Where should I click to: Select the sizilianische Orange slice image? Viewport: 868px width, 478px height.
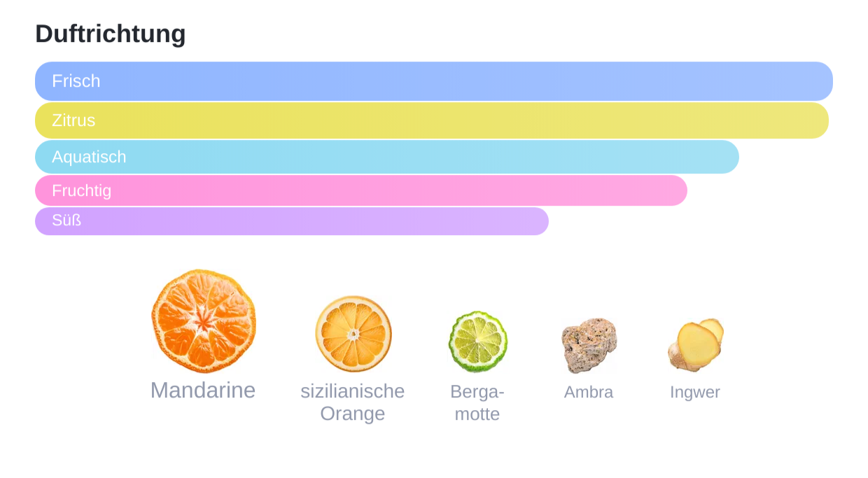[x=353, y=334]
